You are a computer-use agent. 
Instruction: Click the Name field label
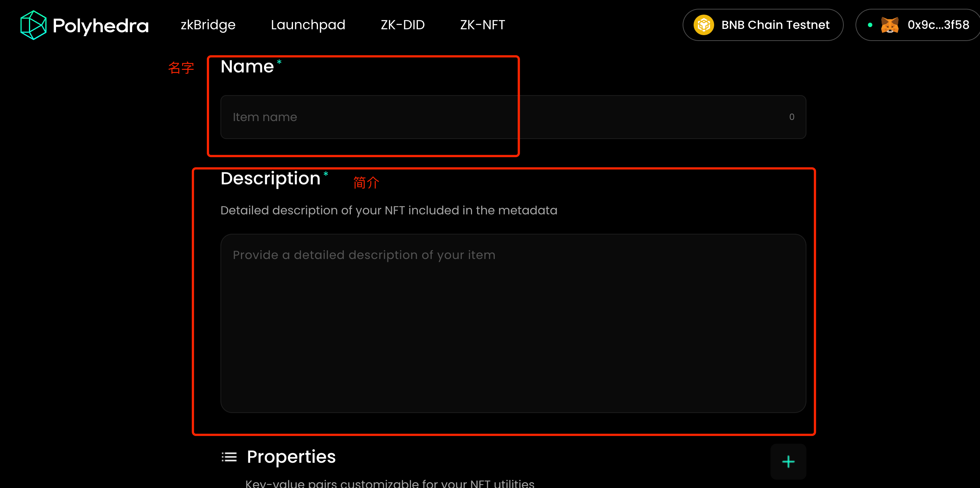click(x=247, y=67)
